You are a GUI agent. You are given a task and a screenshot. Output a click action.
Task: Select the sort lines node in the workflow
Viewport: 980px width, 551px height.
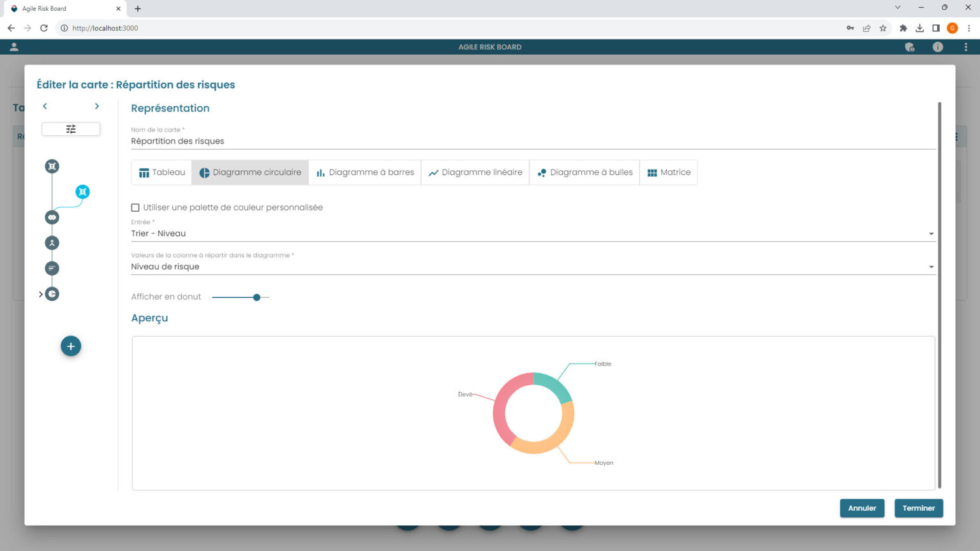[x=51, y=268]
